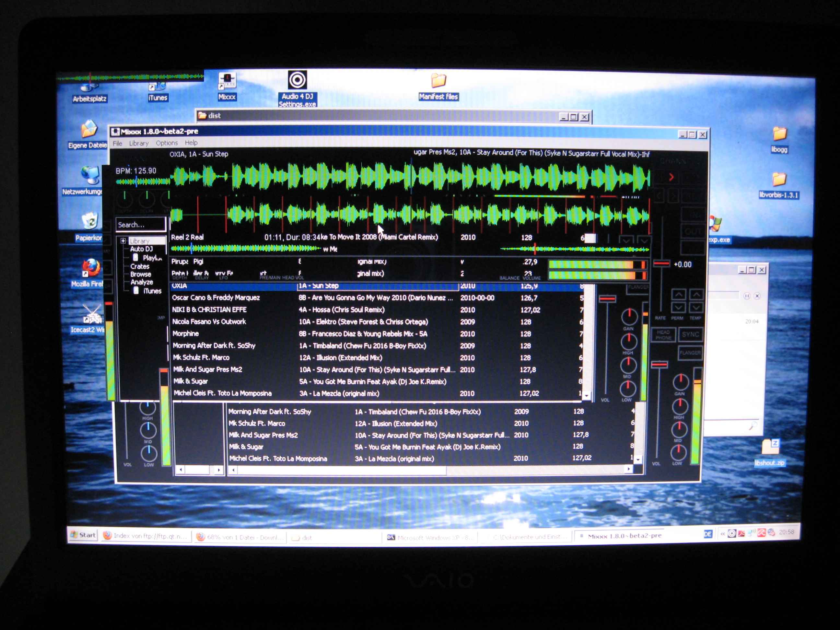Click inside the Search... field
The width and height of the screenshot is (840, 630).
pyautogui.click(x=141, y=225)
